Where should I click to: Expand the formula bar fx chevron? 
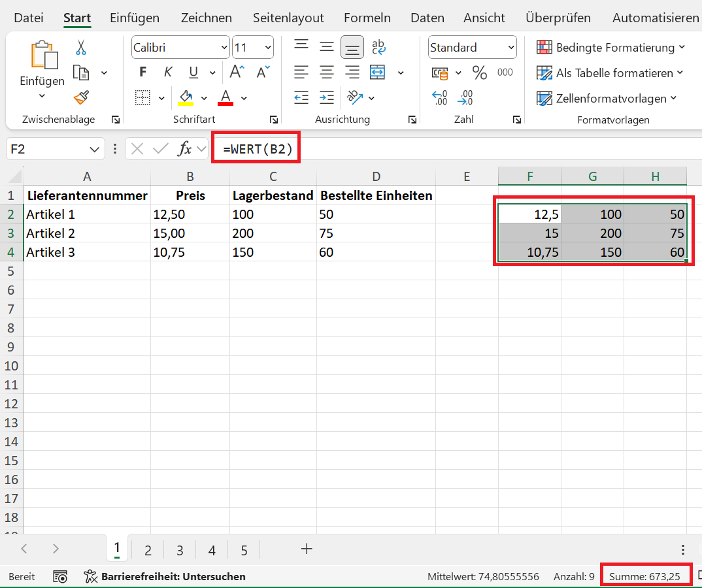201,148
